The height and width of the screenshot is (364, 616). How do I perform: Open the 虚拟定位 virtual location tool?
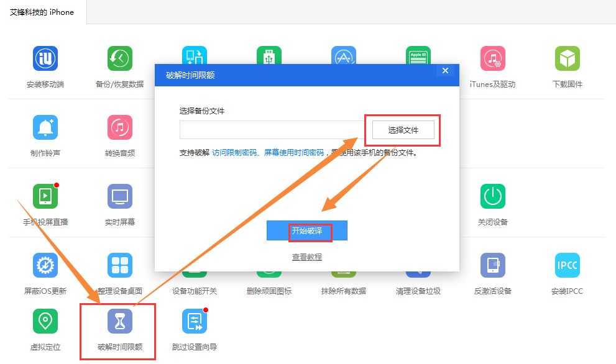click(x=44, y=329)
